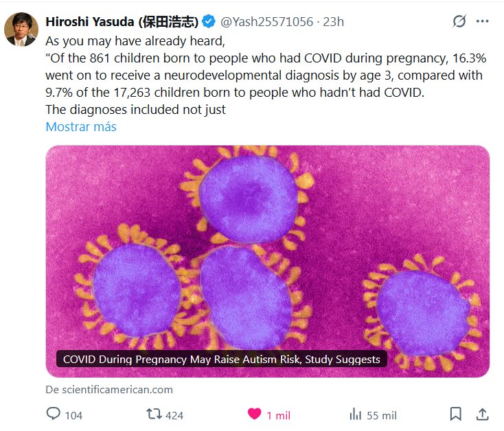Open the view analytics bar chart icon
The image size is (504, 431).
[x=356, y=415]
